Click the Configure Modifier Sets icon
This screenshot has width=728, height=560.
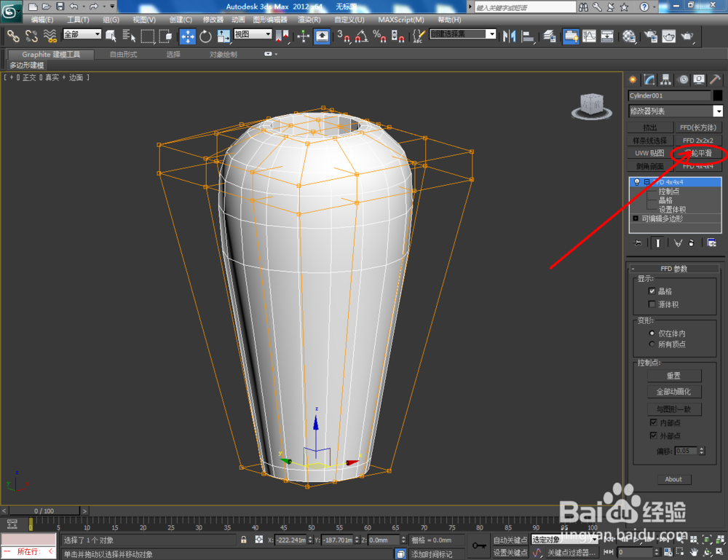click(x=711, y=242)
